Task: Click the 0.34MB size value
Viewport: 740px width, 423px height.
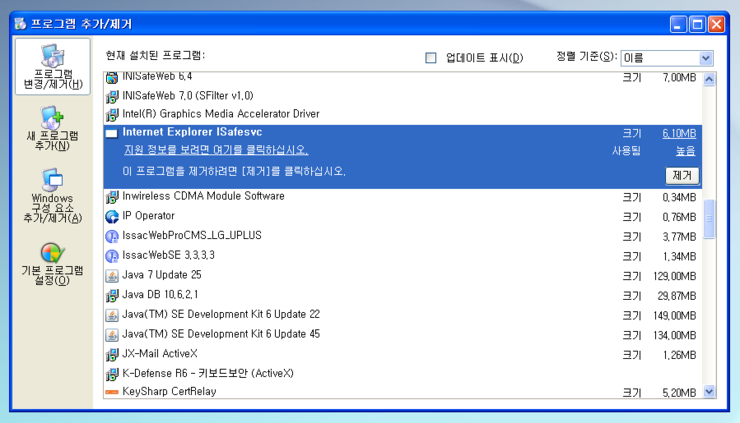Action: tap(679, 197)
